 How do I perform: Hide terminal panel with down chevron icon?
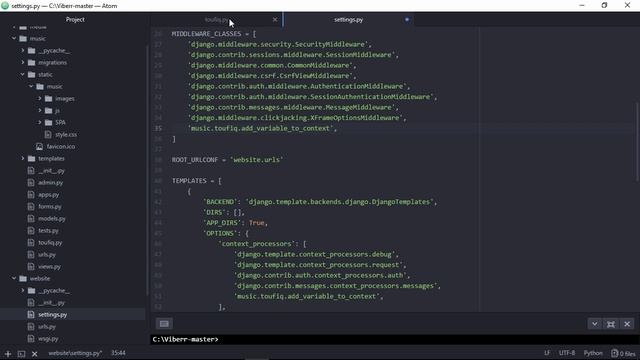point(595,324)
